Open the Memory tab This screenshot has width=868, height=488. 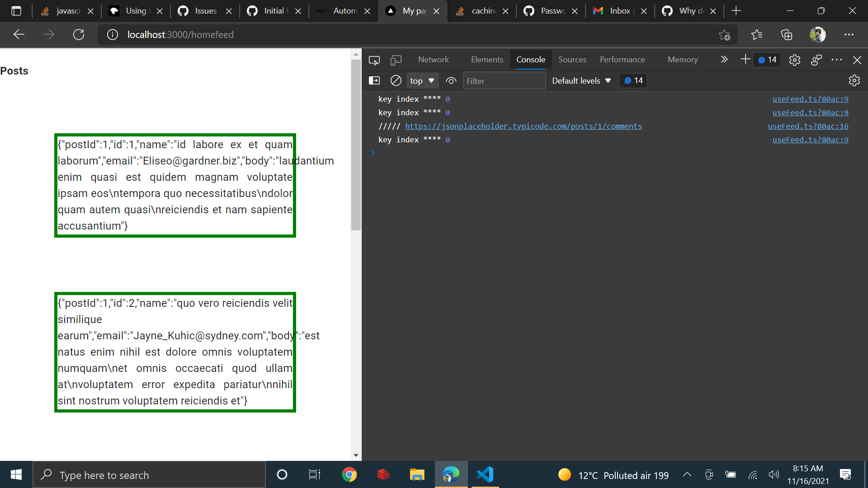[x=683, y=60]
